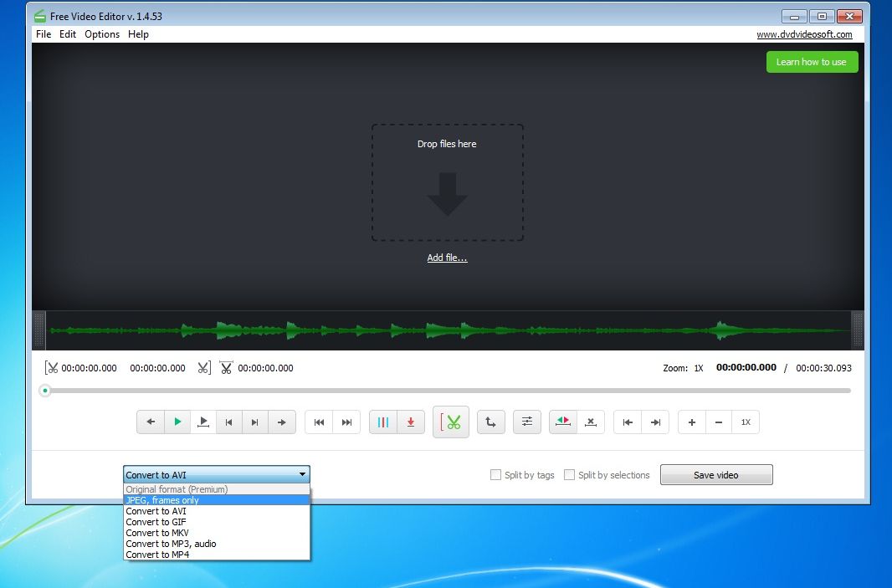
Task: Click the green audio waveform timeline
Action: pos(449,330)
